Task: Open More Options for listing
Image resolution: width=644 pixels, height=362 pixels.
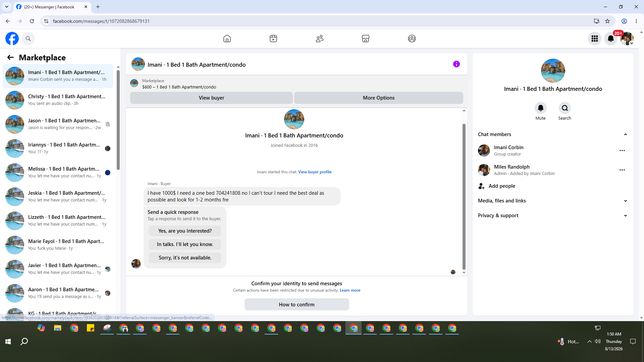Action: click(379, 98)
